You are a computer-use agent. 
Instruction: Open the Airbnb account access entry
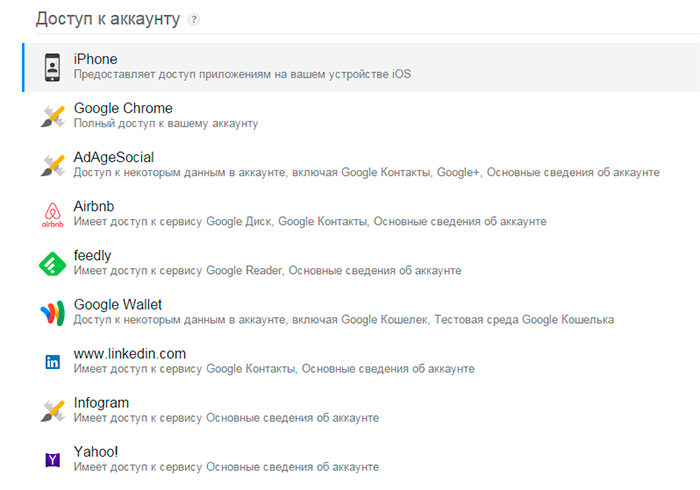click(95, 206)
